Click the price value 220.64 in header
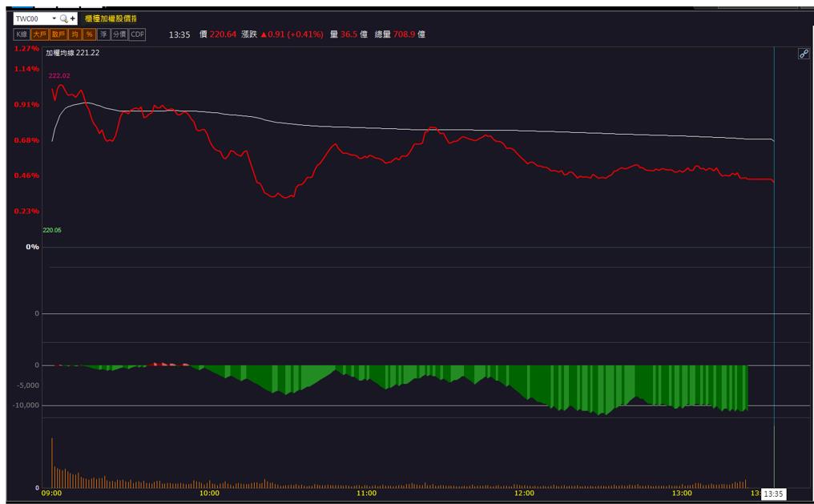814x504 pixels. [223, 34]
